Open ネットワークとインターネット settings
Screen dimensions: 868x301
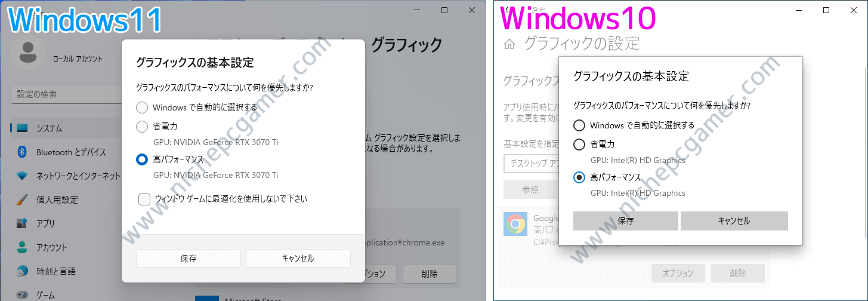click(x=66, y=176)
